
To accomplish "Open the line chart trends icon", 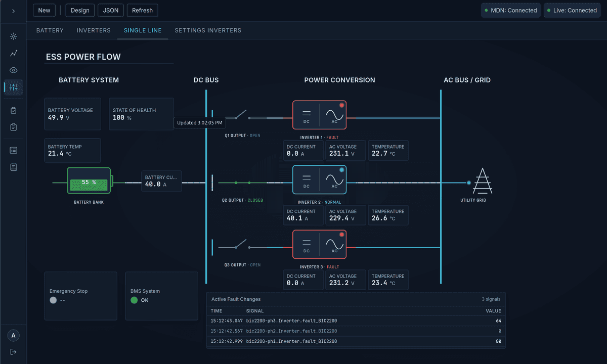I will tap(14, 53).
